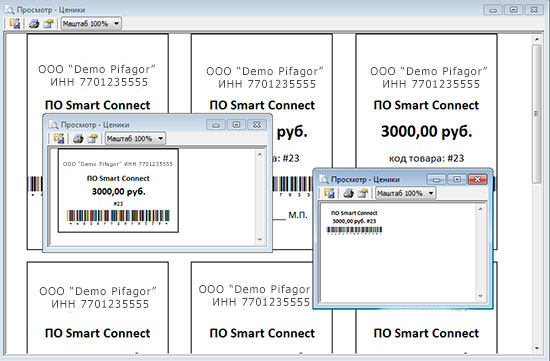550x361 pixels.
Task: Click the save icon in the largest background window
Action: pyautogui.click(x=15, y=24)
